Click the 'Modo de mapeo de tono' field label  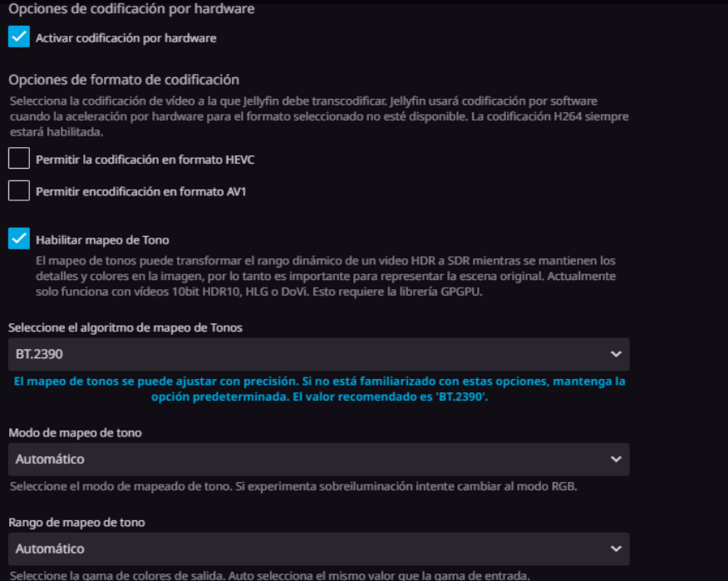click(x=75, y=433)
